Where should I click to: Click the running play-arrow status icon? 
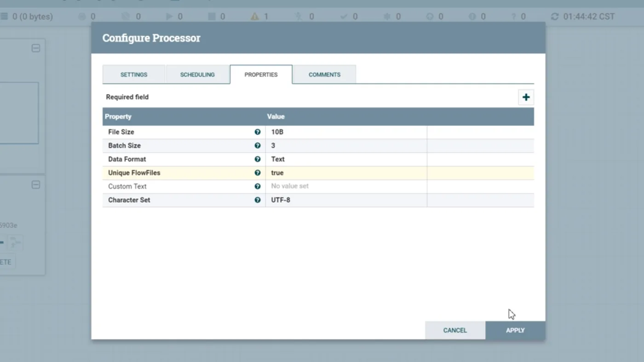point(169,17)
